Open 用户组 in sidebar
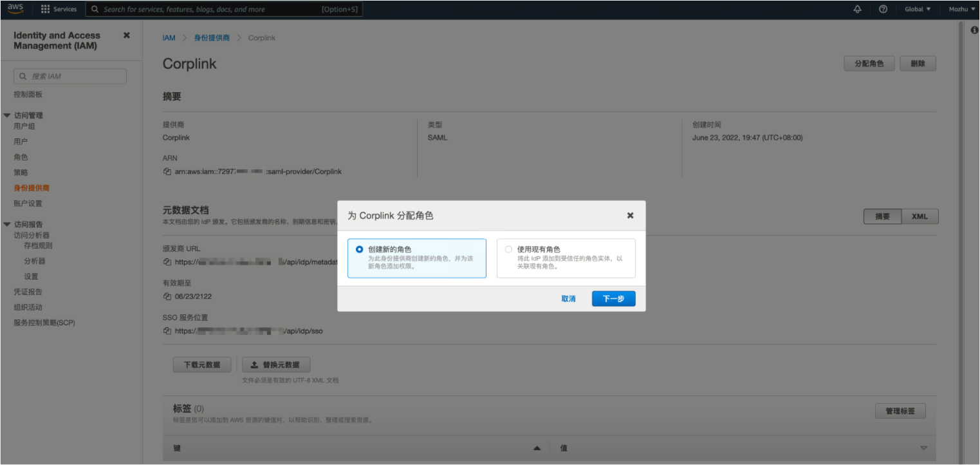 point(24,126)
